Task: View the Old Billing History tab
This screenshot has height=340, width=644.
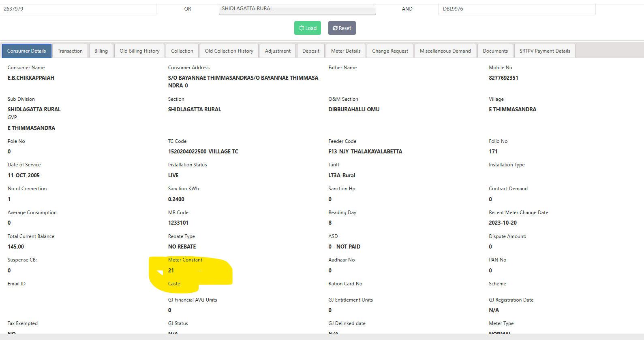Action: coord(139,51)
